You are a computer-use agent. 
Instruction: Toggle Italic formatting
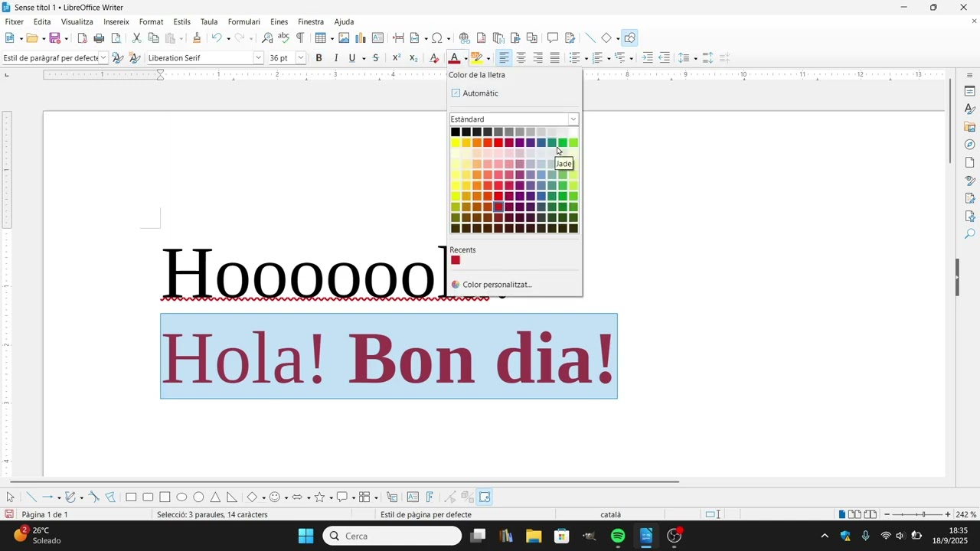coord(335,58)
